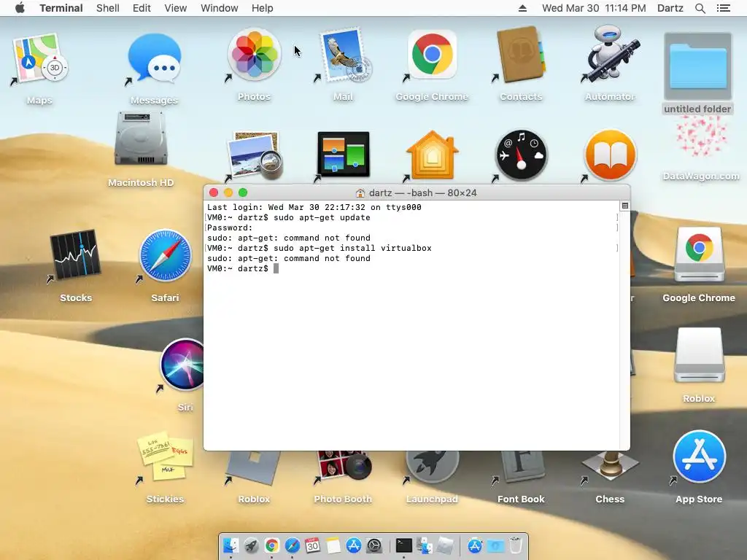Screen dimensions: 747x560
Task: Click the "Last login" line in Terminal
Action: (314, 207)
